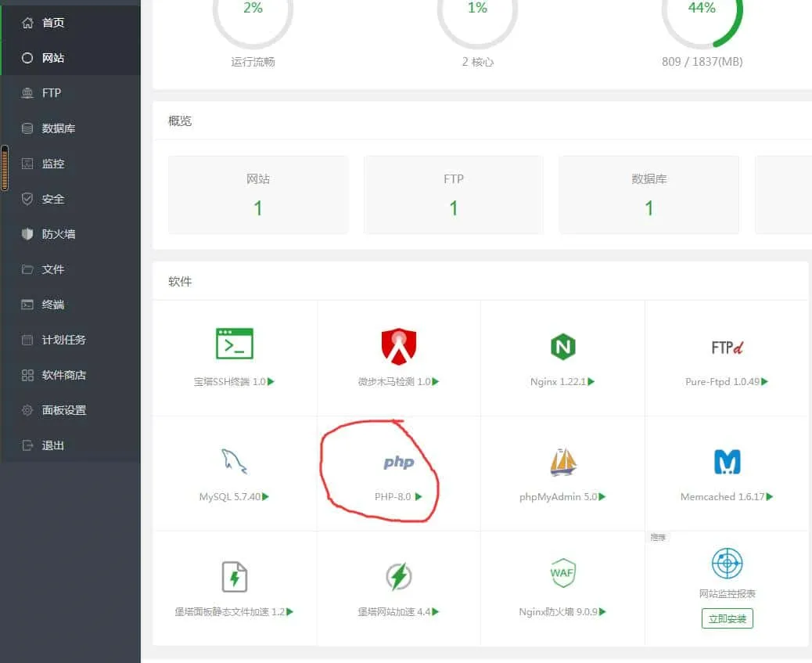This screenshot has height=663, width=812.
Task: Open the 网站 sidebar menu item
Action: tap(70, 58)
